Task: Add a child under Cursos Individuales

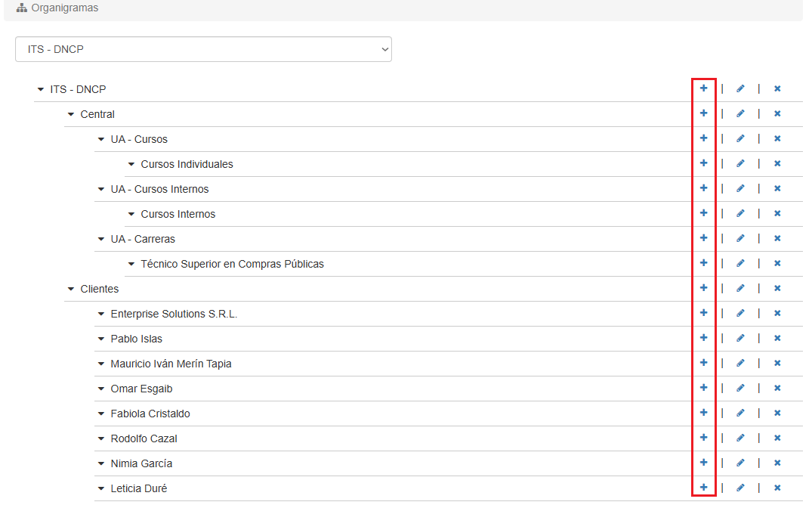Action: pyautogui.click(x=703, y=163)
